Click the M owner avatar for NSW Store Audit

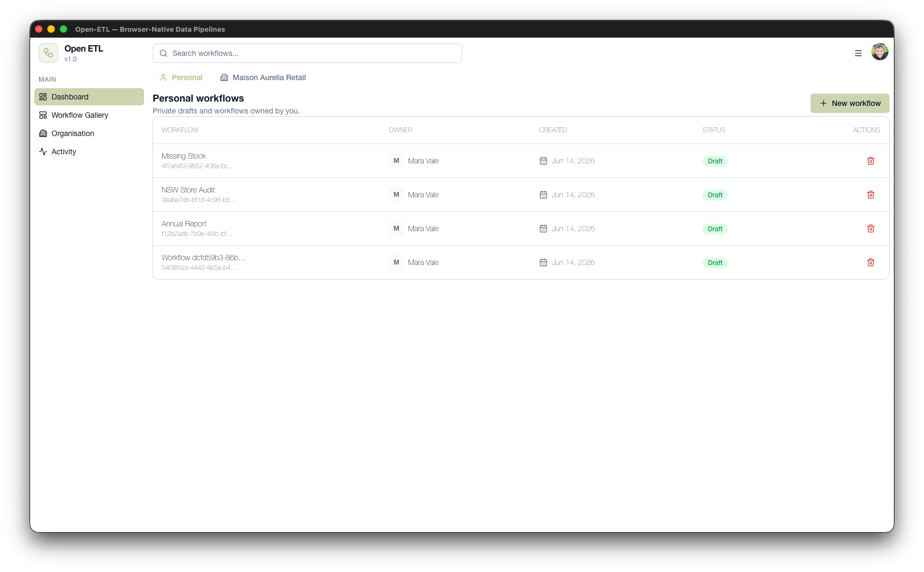(x=396, y=195)
